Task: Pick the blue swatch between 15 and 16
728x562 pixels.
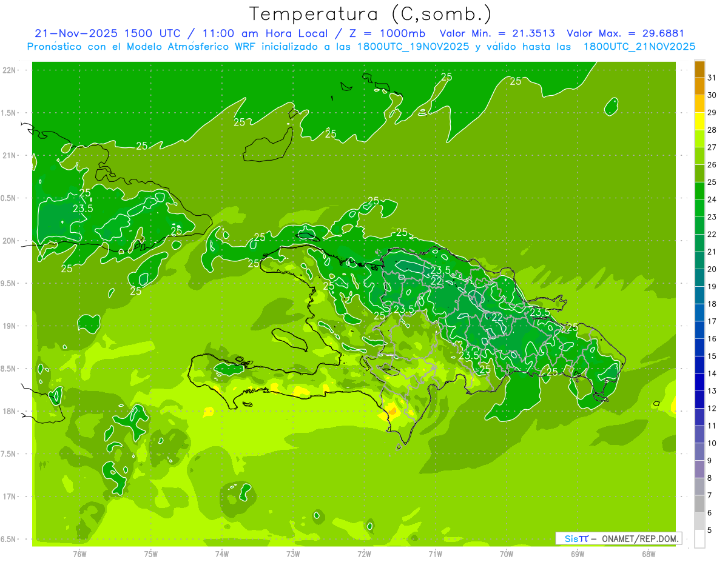Action: click(699, 347)
